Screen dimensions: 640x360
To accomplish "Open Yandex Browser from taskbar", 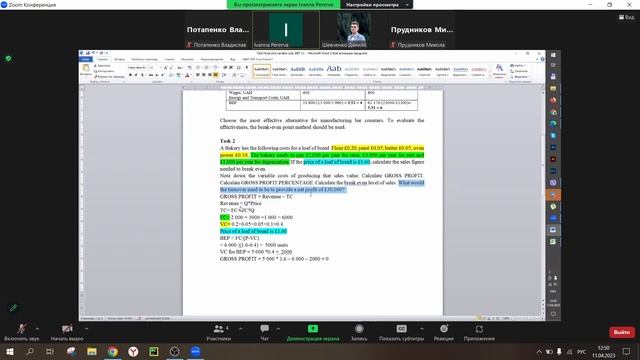I will (x=133, y=351).
